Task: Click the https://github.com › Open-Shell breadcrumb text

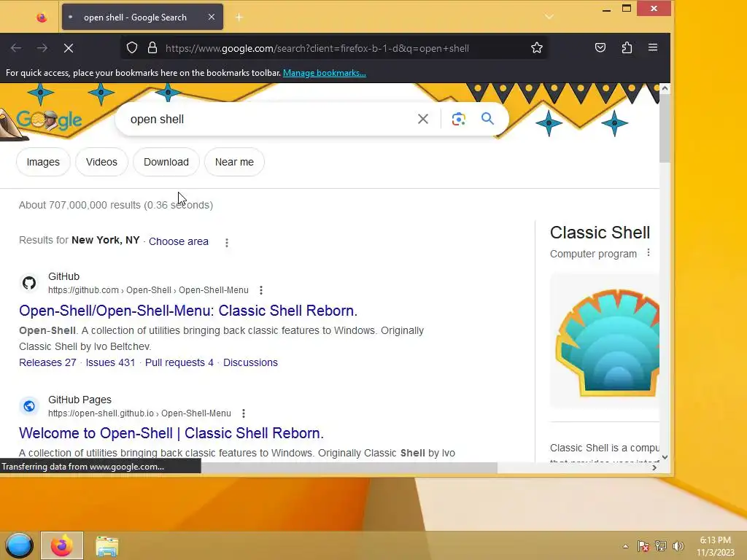Action: [148, 290]
